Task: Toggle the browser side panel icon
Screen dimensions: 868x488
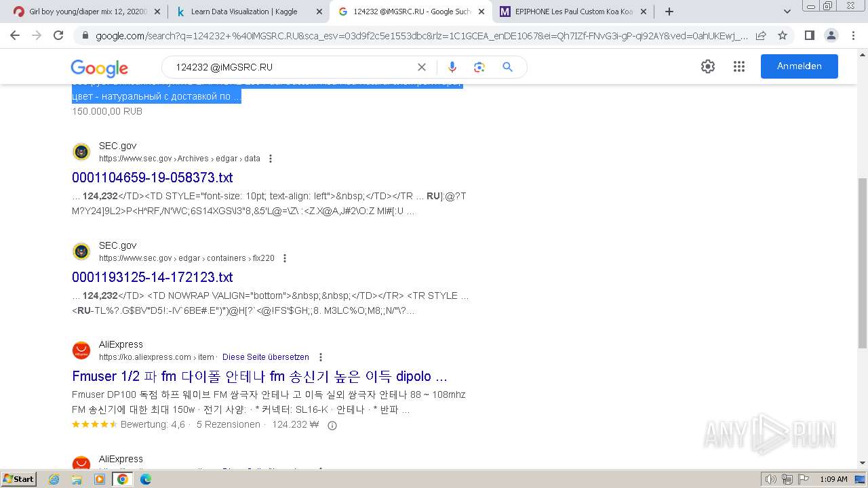Action: point(809,35)
